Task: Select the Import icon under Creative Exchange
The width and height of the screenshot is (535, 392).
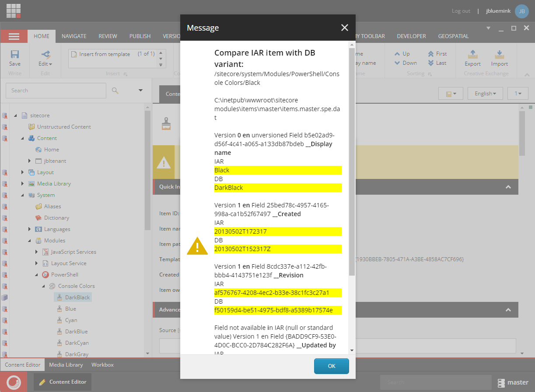Action: click(499, 55)
